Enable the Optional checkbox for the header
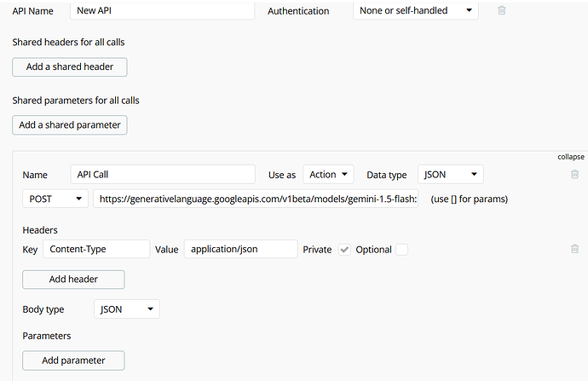 coord(401,250)
